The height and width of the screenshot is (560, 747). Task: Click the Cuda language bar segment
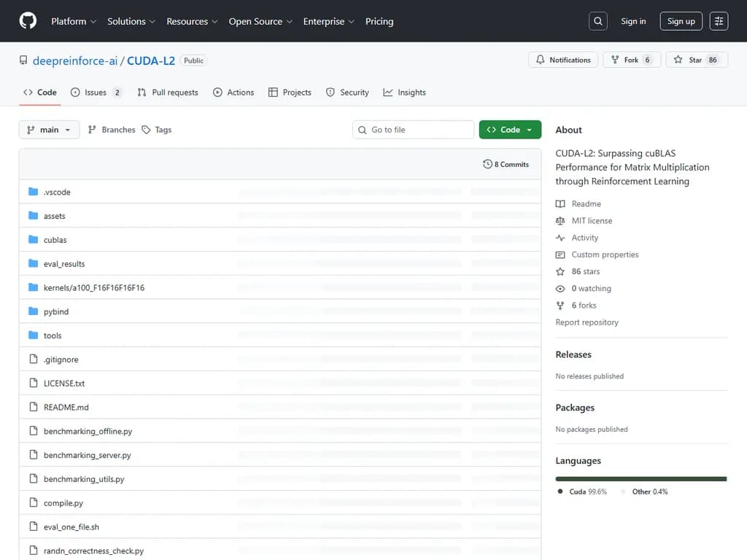pos(640,479)
